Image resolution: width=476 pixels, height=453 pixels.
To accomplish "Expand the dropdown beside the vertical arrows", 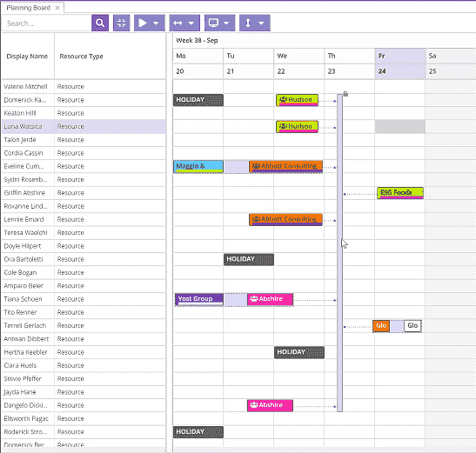I will pos(261,23).
